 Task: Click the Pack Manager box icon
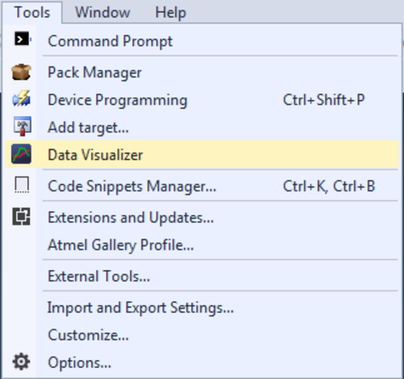[x=22, y=72]
